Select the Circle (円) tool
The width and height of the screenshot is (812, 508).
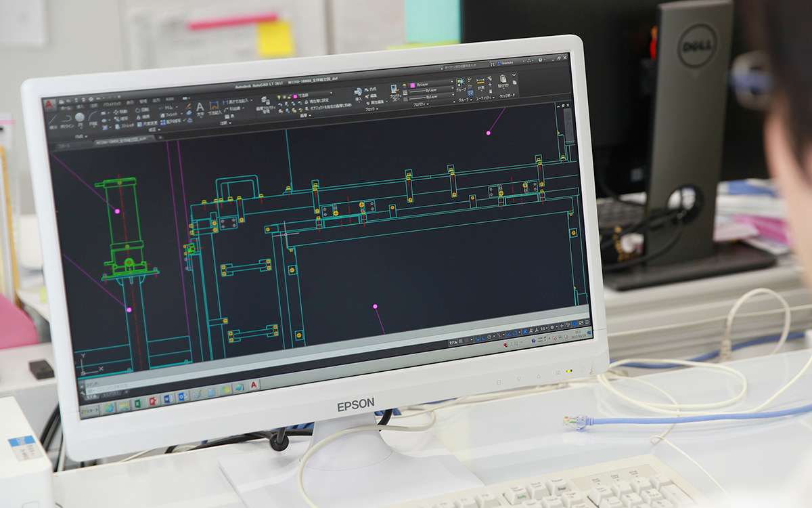pos(80,119)
